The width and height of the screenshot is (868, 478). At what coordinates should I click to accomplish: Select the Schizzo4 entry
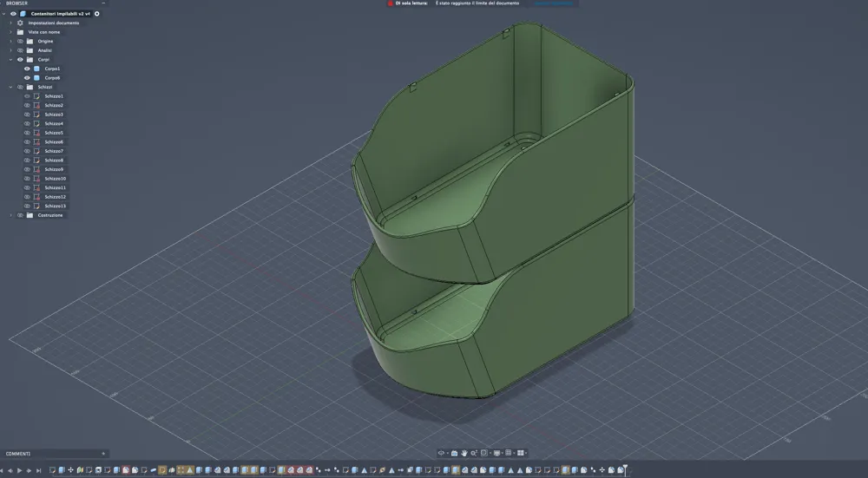coord(54,123)
